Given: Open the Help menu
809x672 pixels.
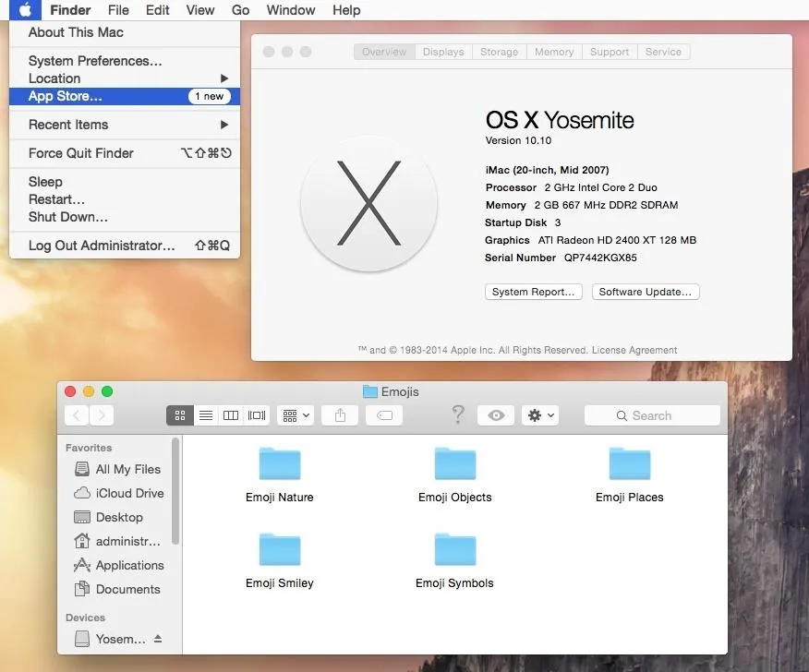Looking at the screenshot, I should coord(346,10).
